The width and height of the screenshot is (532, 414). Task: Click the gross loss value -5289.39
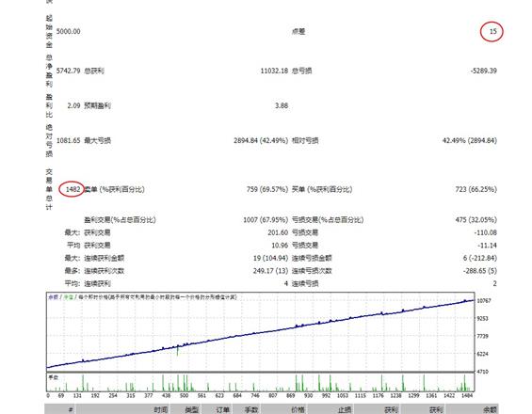(483, 71)
